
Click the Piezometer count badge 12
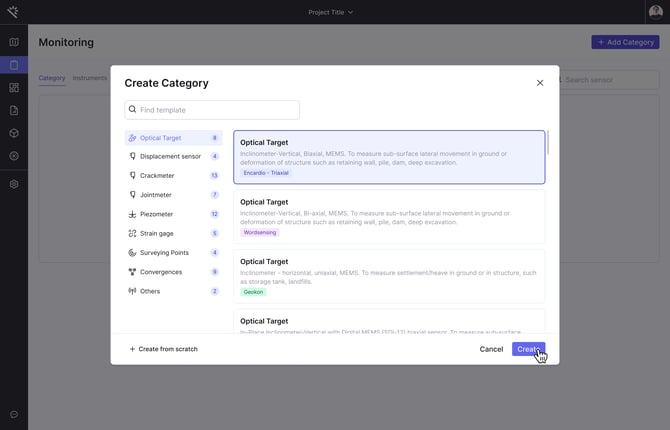tap(215, 214)
